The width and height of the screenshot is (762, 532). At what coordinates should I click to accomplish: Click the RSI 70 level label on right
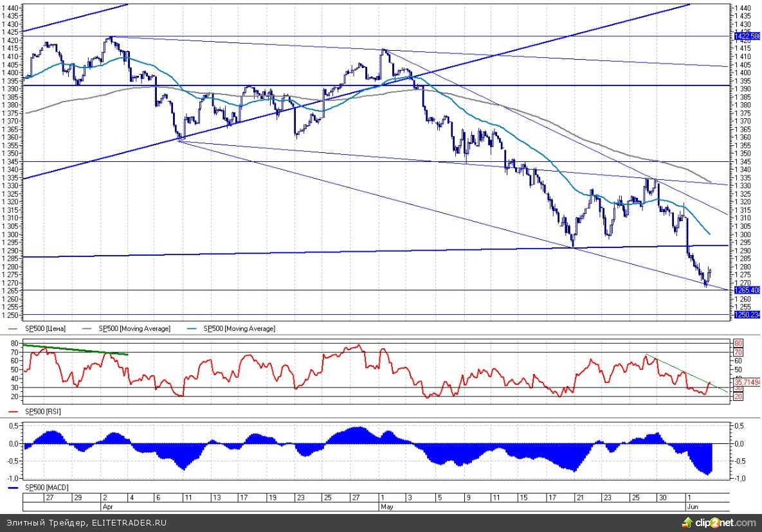point(739,353)
